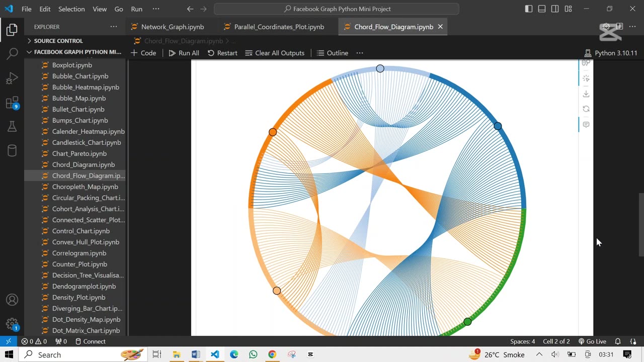Toggle the secondary side bar layout icon
The width and height of the screenshot is (644, 362).
click(555, 9)
